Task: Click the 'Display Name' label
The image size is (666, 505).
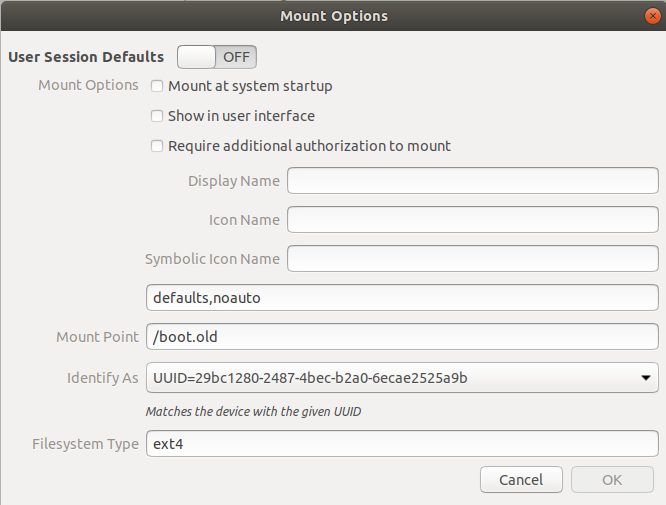Action: coord(234,181)
